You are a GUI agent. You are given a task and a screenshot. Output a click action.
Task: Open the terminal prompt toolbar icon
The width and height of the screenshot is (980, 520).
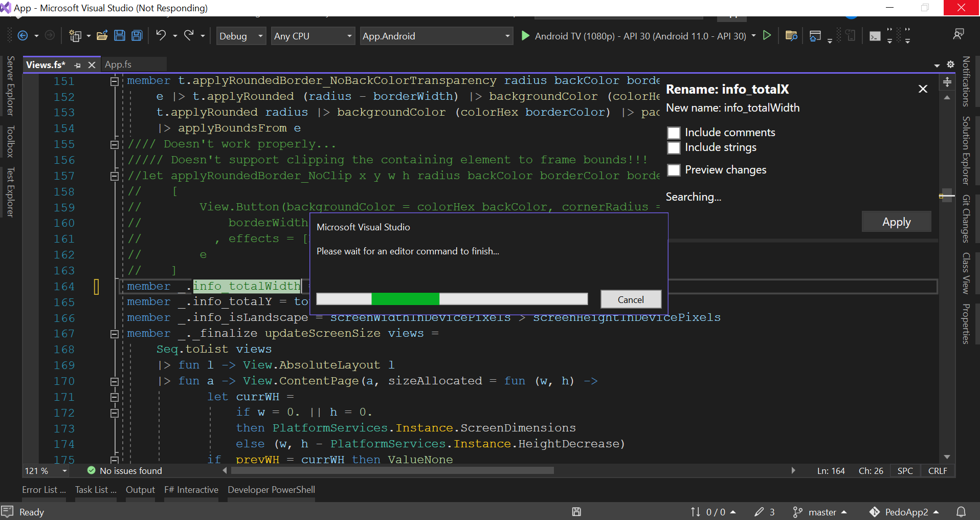[875, 36]
